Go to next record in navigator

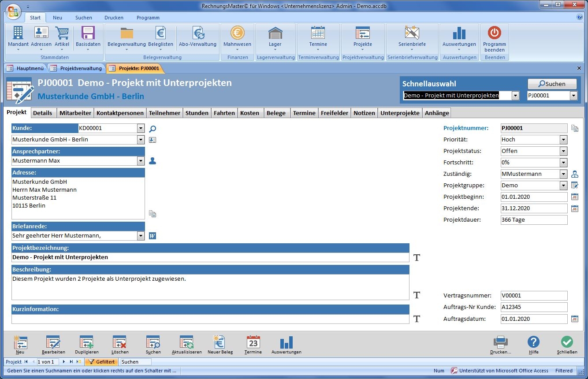[x=64, y=362]
